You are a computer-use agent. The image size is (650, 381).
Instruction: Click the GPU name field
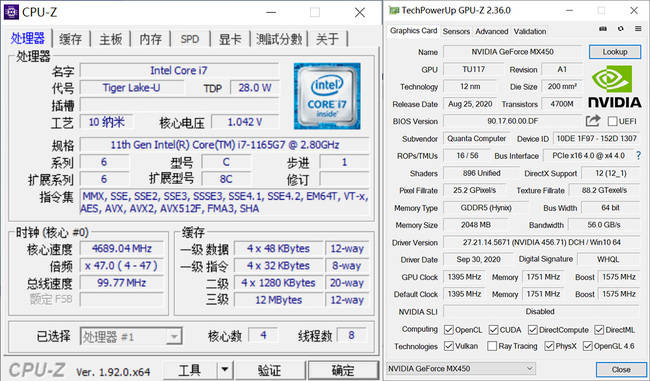[x=512, y=52]
